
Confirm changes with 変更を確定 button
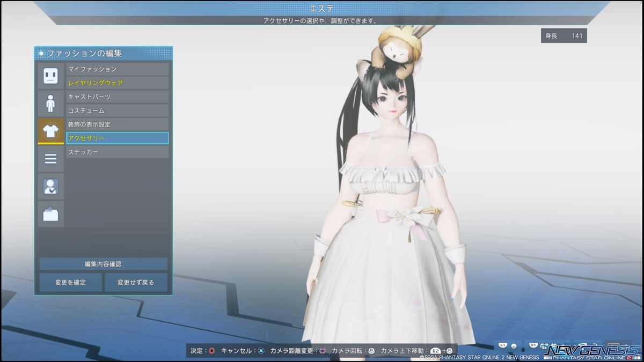click(x=70, y=282)
